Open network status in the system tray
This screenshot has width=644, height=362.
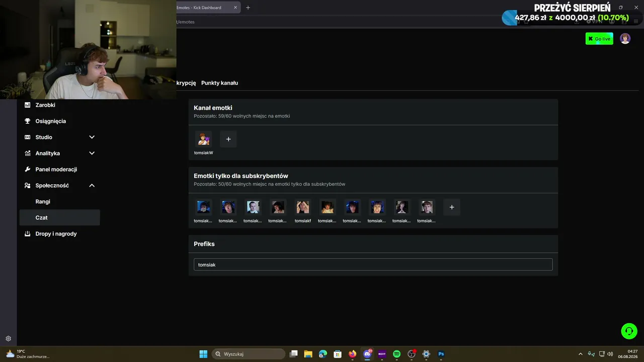(x=602, y=354)
